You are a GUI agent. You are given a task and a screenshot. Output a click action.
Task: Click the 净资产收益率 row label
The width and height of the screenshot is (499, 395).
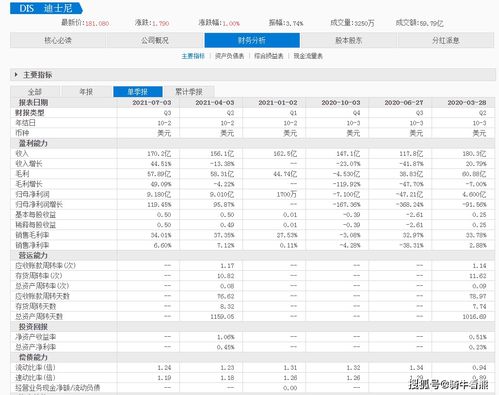[36, 337]
